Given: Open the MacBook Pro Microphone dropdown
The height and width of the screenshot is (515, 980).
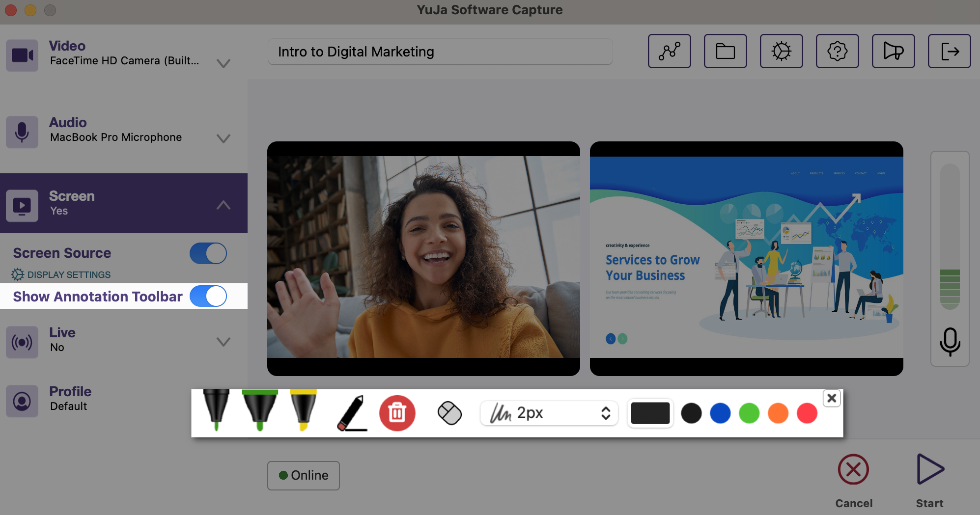Looking at the screenshot, I should pyautogui.click(x=224, y=138).
